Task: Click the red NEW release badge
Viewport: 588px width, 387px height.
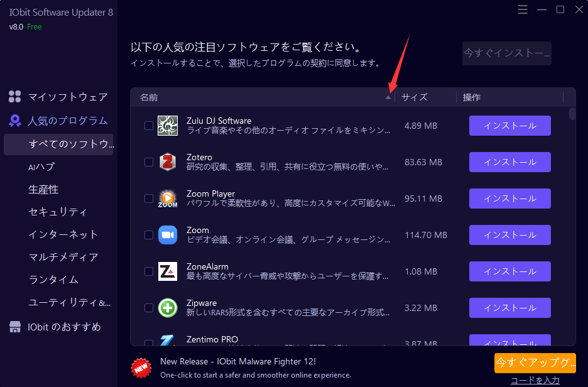Action: point(141,368)
